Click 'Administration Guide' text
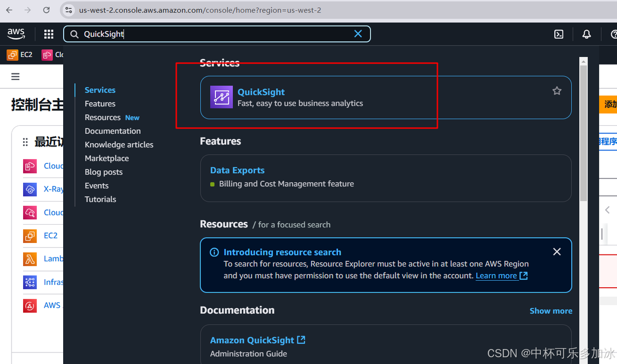The width and height of the screenshot is (617, 364). tap(249, 354)
